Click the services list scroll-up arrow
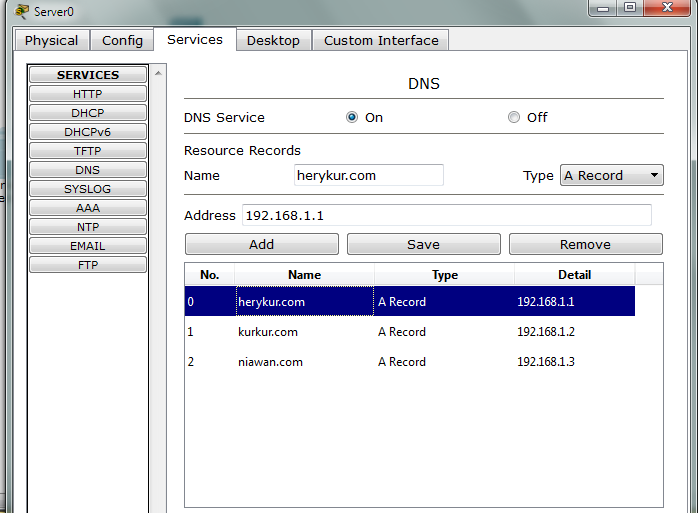 [158, 73]
